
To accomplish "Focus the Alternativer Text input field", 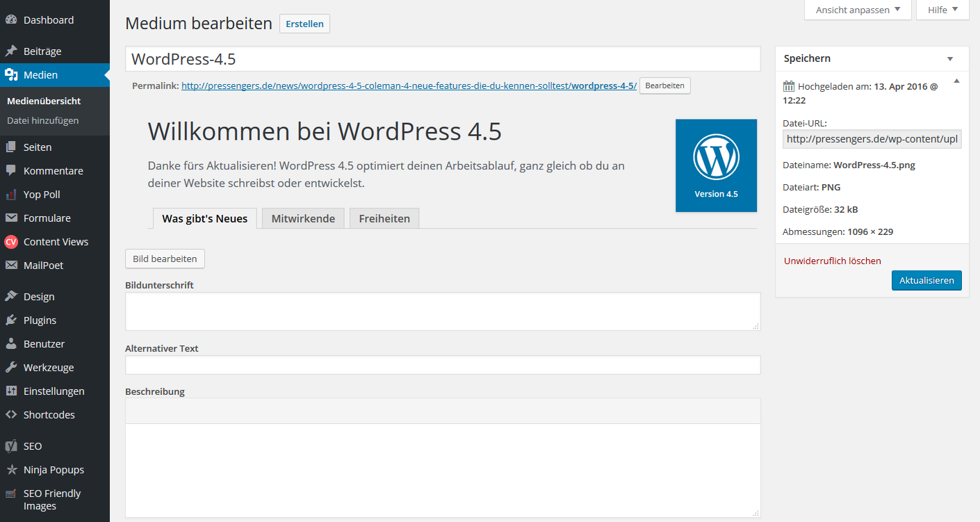I will [443, 365].
